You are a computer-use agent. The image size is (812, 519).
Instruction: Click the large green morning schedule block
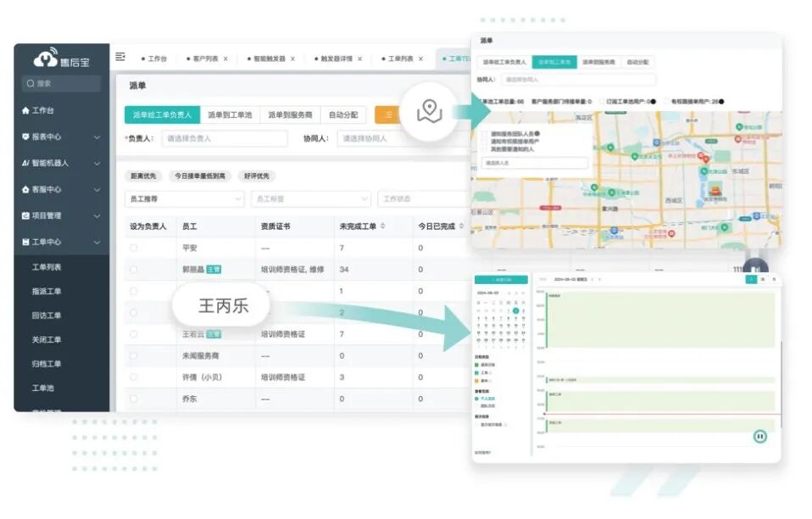point(660,320)
